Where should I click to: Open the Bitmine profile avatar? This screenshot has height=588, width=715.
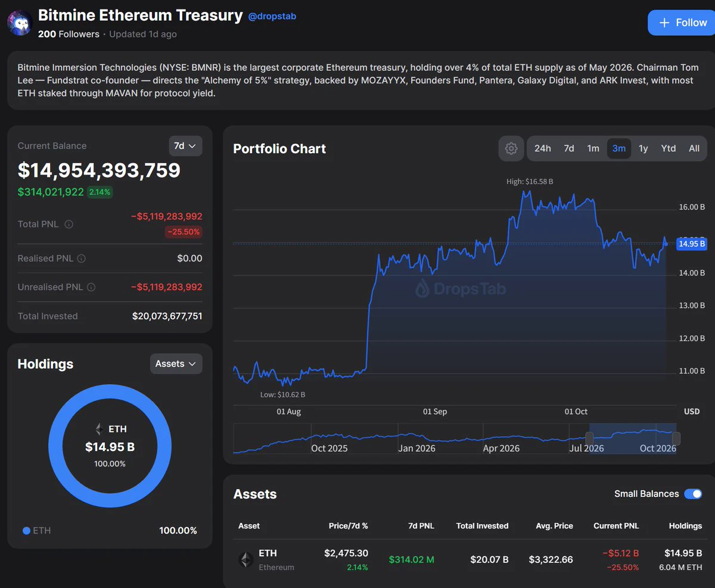click(19, 22)
